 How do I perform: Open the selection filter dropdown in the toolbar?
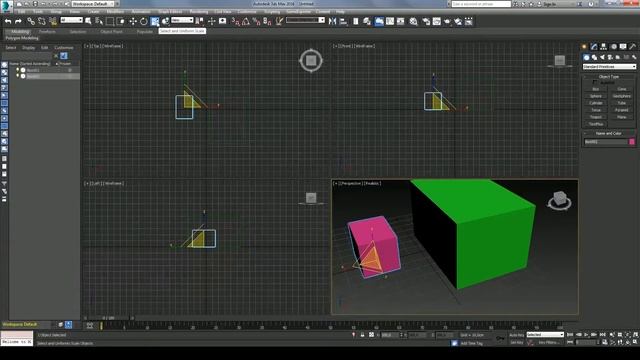pos(71,20)
